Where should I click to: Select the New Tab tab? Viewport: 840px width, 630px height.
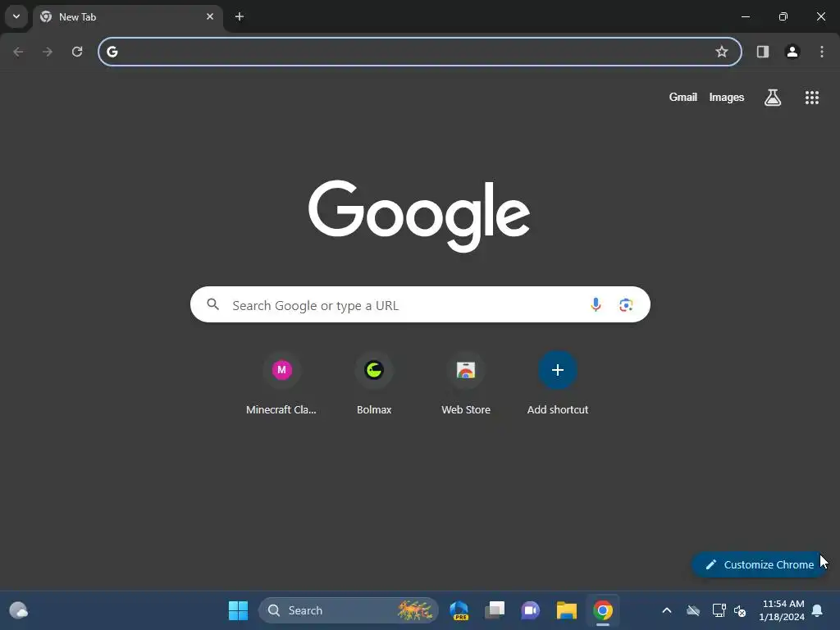point(127,17)
